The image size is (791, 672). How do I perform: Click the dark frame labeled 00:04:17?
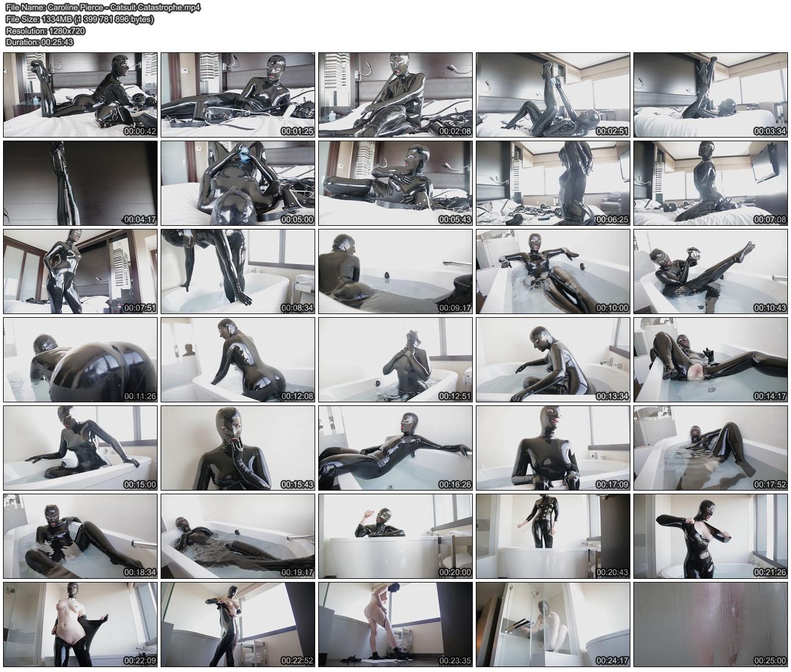(x=80, y=183)
